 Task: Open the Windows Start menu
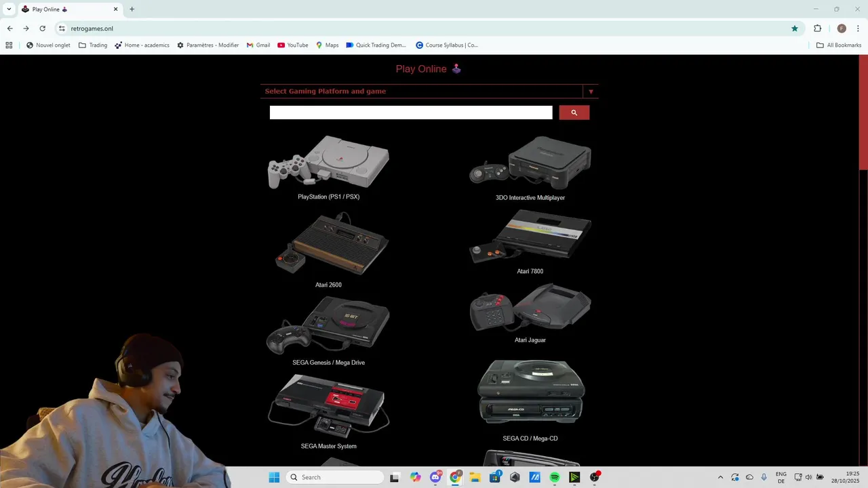(x=274, y=477)
